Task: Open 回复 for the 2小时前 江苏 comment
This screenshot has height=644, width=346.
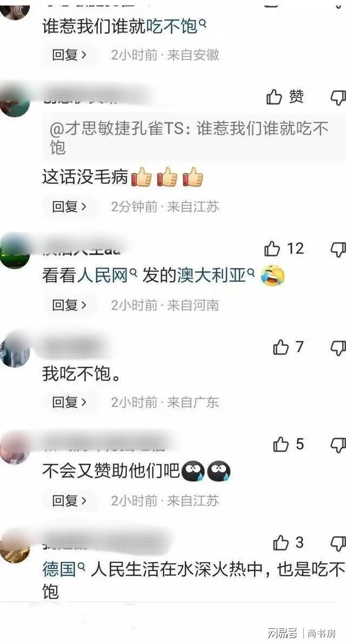Action: point(69,501)
